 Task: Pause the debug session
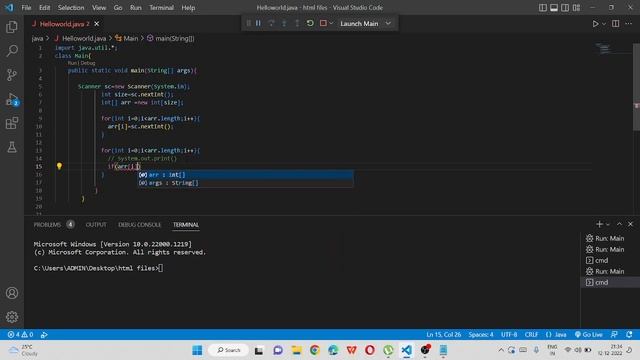(x=258, y=23)
